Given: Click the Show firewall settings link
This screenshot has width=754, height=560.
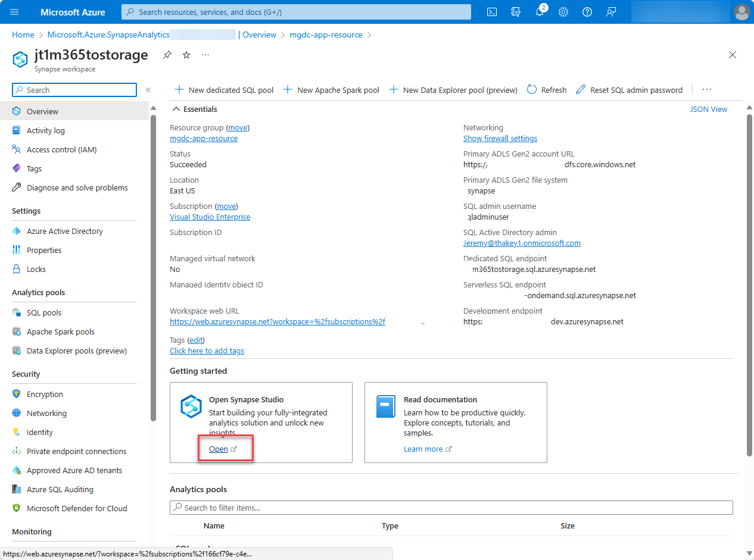Looking at the screenshot, I should [500, 138].
